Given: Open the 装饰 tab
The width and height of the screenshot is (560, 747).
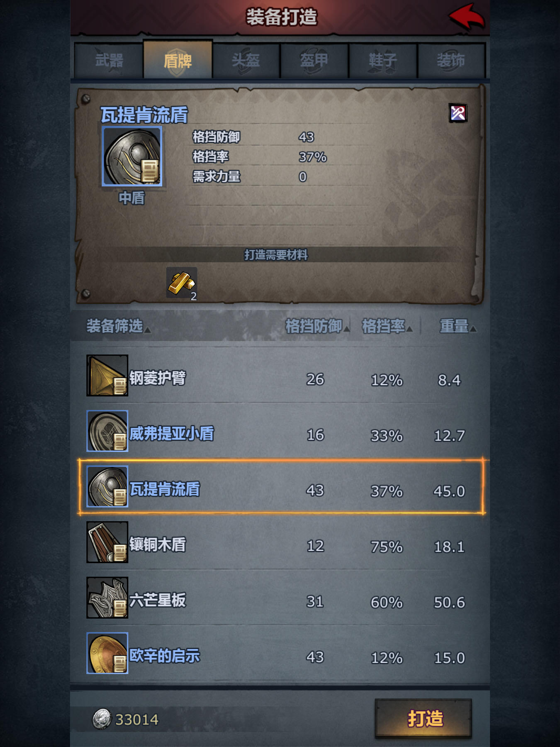Looking at the screenshot, I should 451,61.
